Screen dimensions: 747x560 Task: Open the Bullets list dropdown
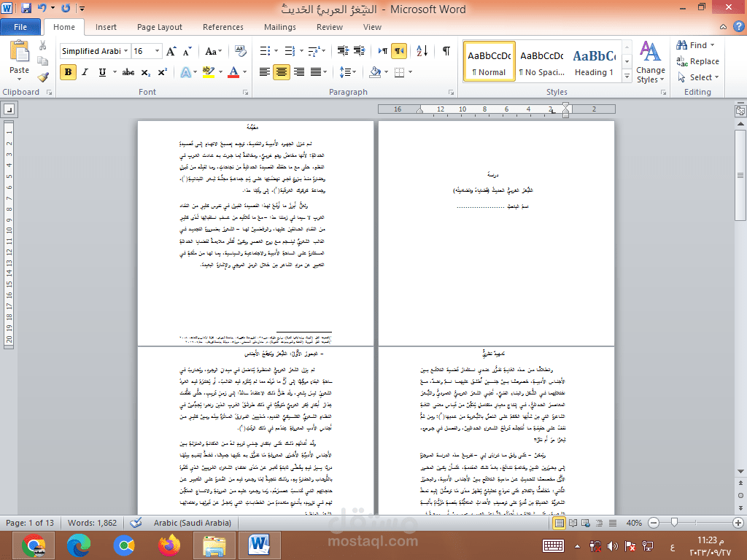(x=276, y=50)
